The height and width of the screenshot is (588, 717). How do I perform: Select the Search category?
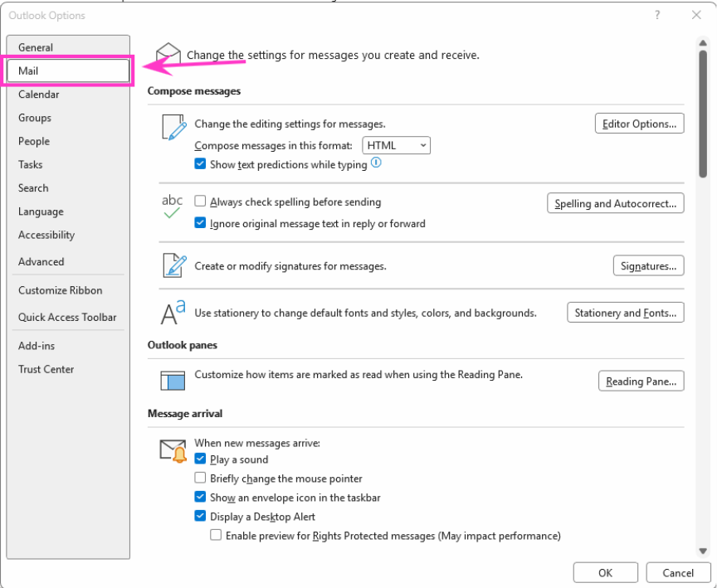(68, 187)
